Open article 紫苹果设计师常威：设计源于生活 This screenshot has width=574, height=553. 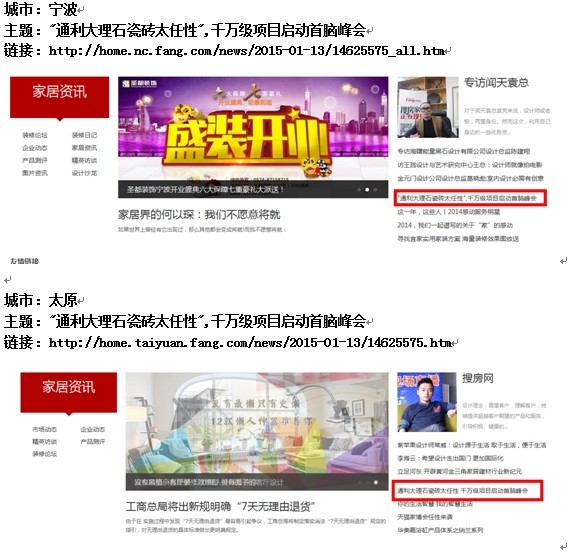(472, 445)
